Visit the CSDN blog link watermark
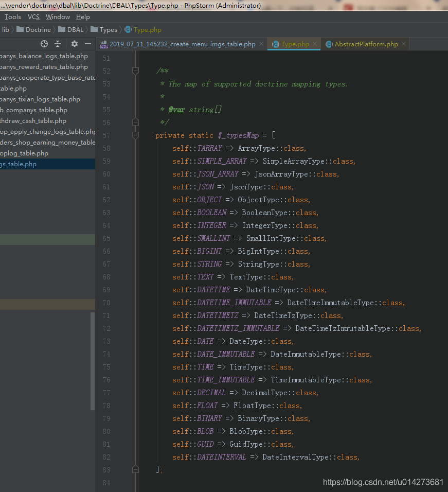The width and height of the screenshot is (448, 492). tap(383, 483)
